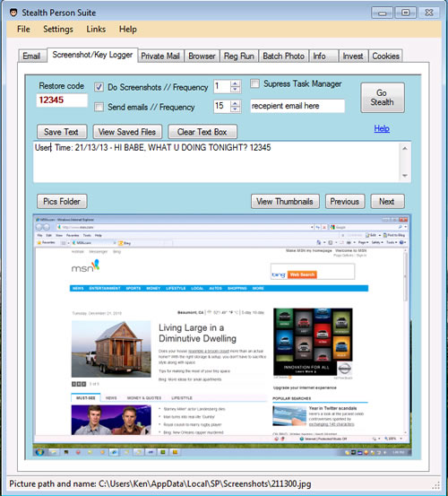
Task: Increase screenshot frequency with up arrow
Action: point(235,83)
